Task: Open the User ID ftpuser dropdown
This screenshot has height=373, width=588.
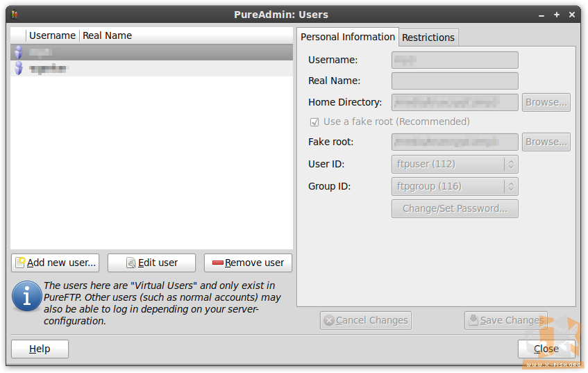Action: 455,164
